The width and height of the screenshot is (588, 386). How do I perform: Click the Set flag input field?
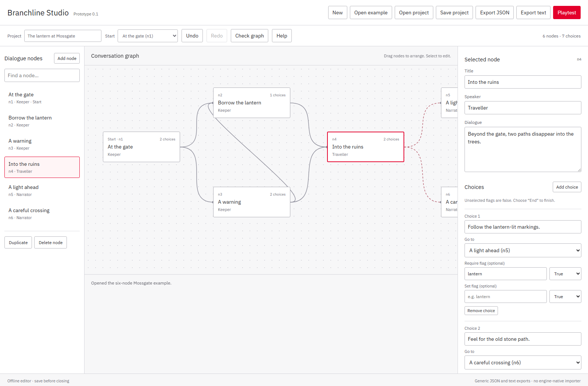505,297
